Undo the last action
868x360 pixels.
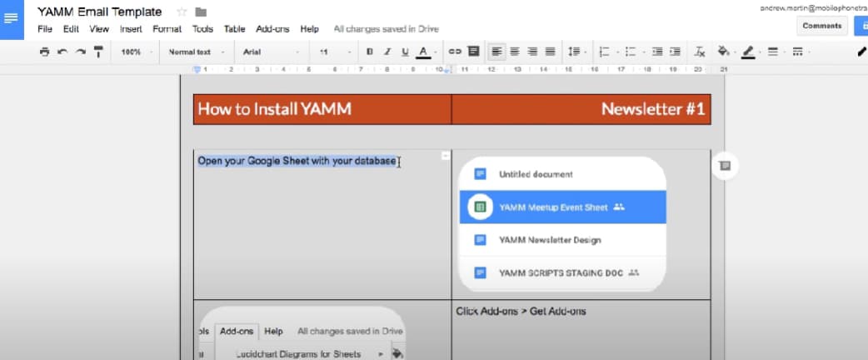(62, 52)
